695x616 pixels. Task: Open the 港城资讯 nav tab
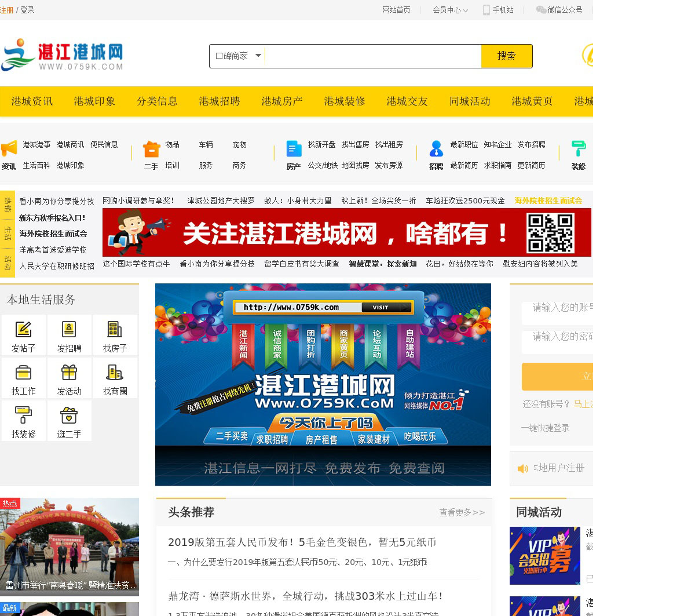[x=32, y=101]
